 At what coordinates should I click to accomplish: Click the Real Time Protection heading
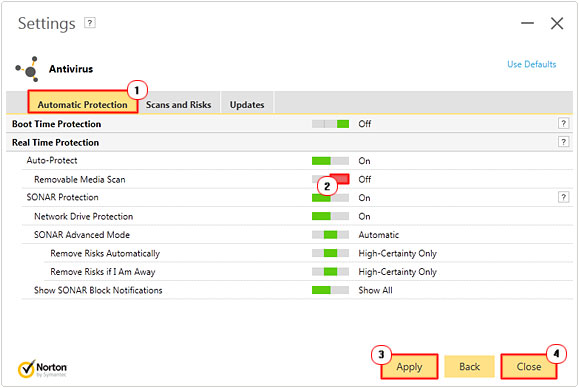pos(55,143)
